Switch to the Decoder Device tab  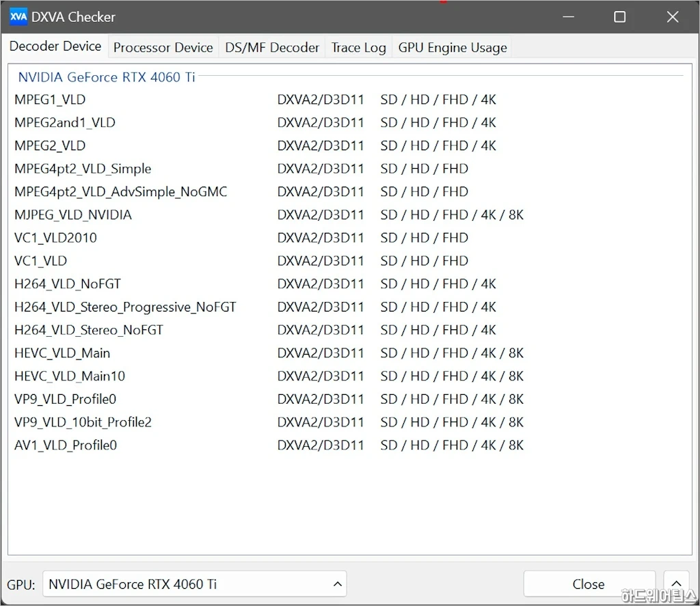(55, 46)
